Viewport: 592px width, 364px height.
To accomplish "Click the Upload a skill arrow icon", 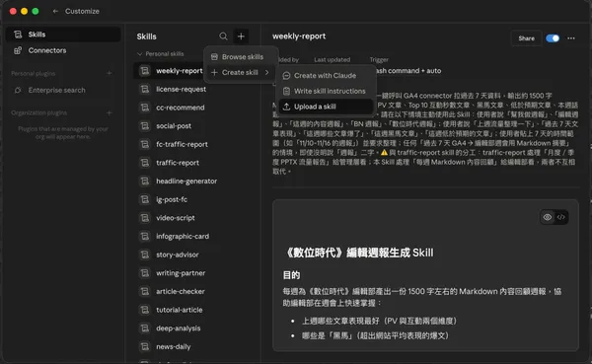I will pyautogui.click(x=286, y=107).
